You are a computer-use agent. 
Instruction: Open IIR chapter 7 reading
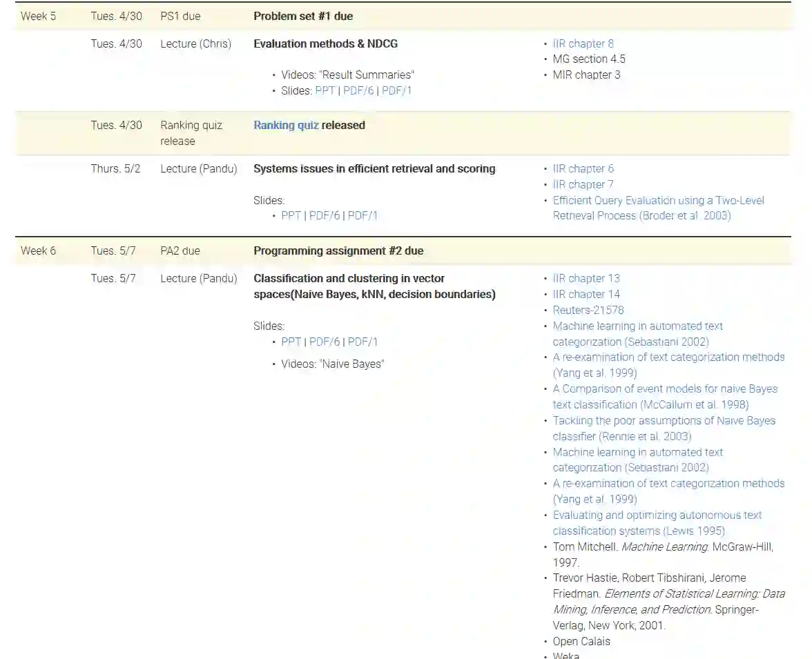583,185
